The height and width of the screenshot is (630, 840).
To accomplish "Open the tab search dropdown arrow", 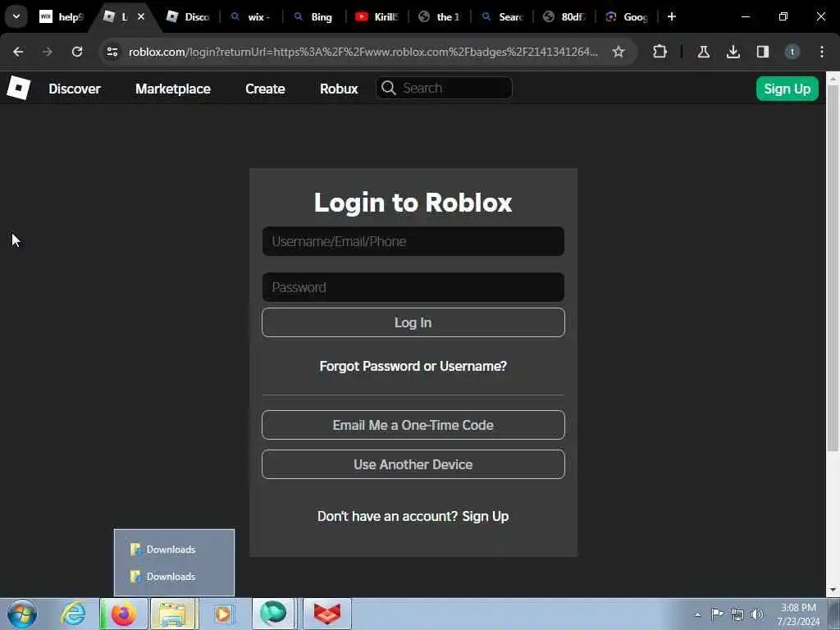I will pyautogui.click(x=16, y=16).
